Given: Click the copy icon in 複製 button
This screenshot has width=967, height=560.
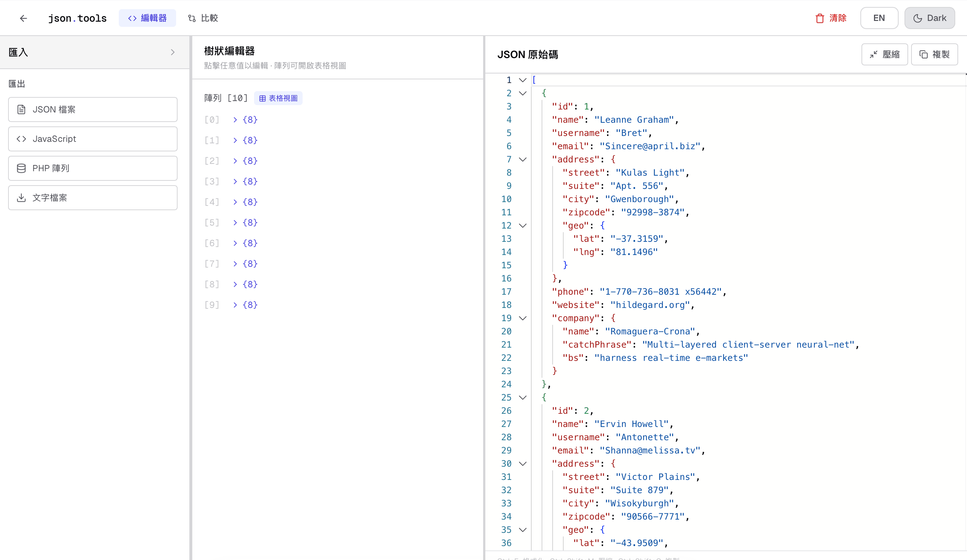Looking at the screenshot, I should click(924, 54).
